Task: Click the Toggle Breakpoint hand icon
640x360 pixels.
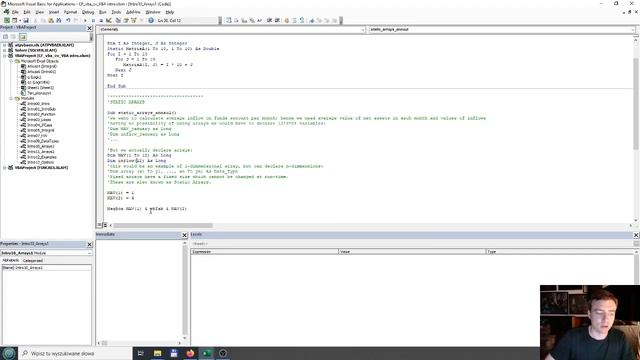Action: click(287, 20)
